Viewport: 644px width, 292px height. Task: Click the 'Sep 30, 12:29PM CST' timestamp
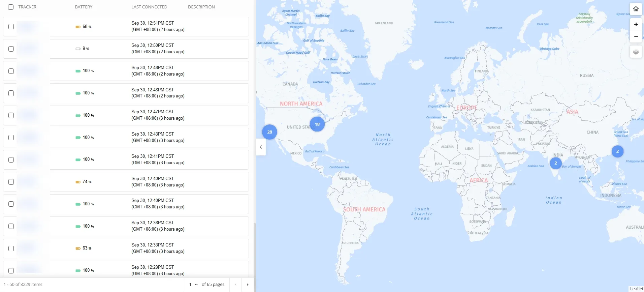[153, 267]
